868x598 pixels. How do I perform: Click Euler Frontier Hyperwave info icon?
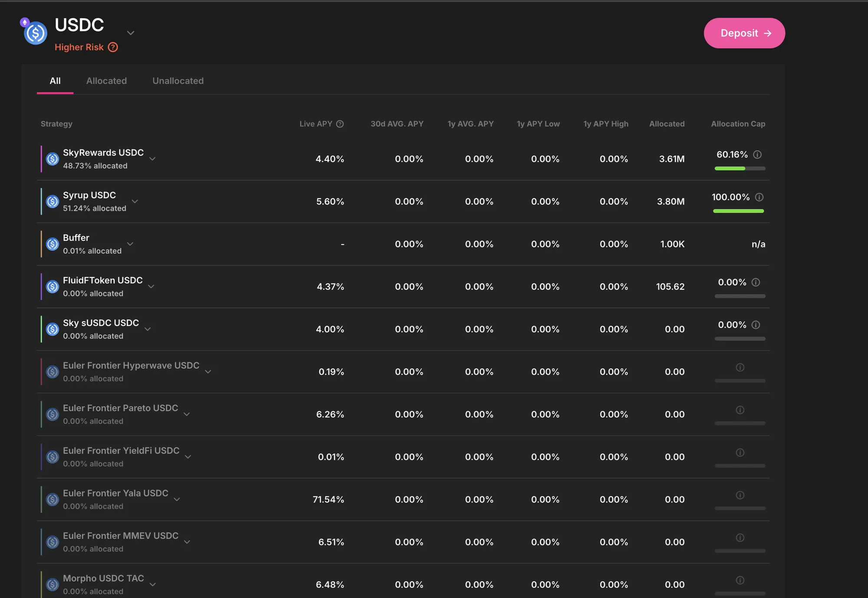[x=740, y=367]
